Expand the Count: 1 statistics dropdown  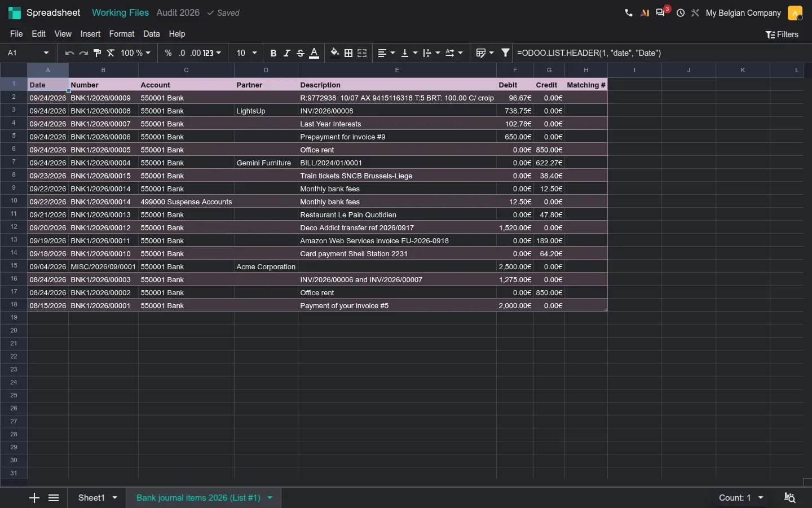pyautogui.click(x=741, y=498)
